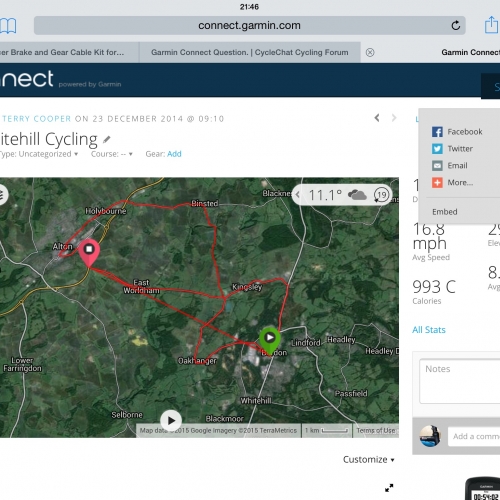Open map layers icon

pos(2,195)
